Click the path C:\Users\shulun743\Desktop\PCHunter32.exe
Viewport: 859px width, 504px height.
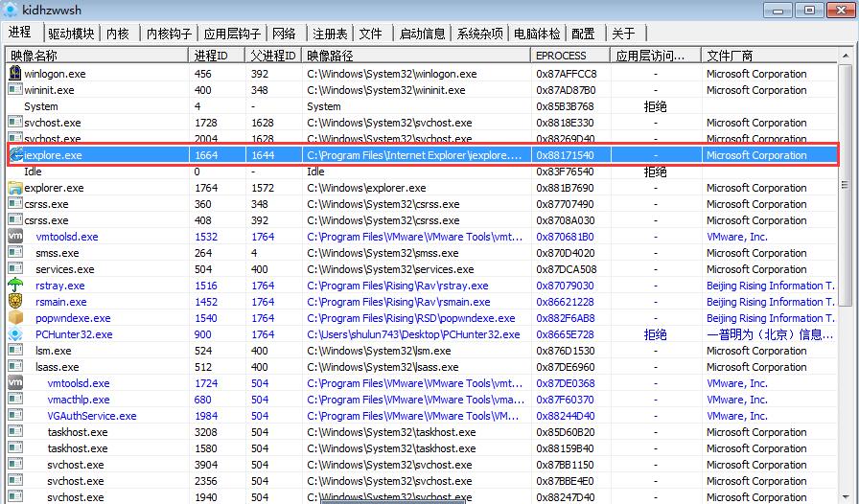pos(413,334)
